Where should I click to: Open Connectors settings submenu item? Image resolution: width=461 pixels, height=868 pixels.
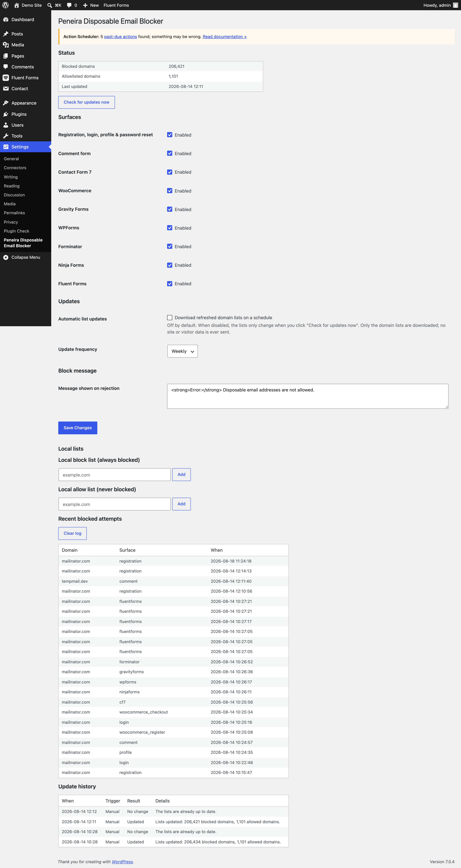[x=15, y=168]
